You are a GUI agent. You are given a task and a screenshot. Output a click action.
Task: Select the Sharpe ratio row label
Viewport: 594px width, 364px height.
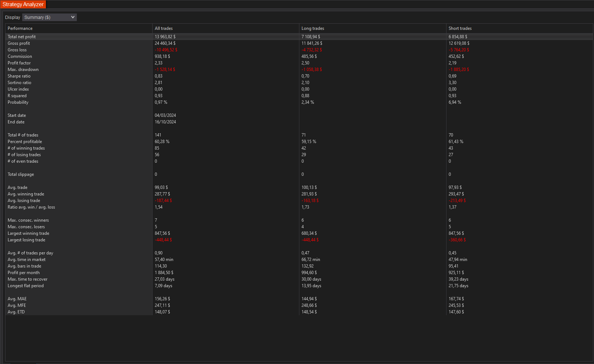pyautogui.click(x=19, y=76)
